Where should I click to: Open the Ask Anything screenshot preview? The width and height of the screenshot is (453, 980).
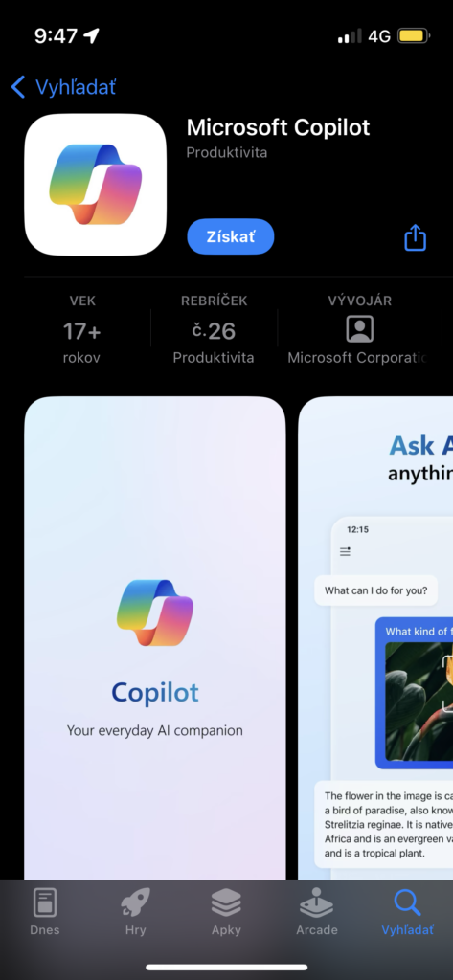pos(375,637)
